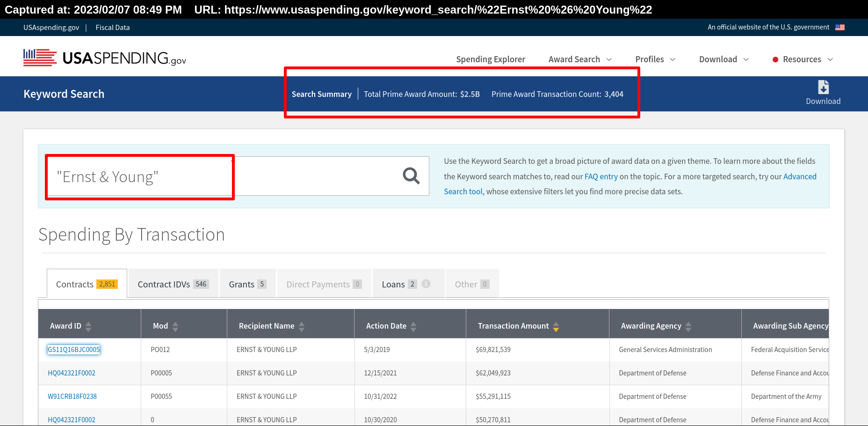
Task: Click the US flag icon
Action: 840,27
